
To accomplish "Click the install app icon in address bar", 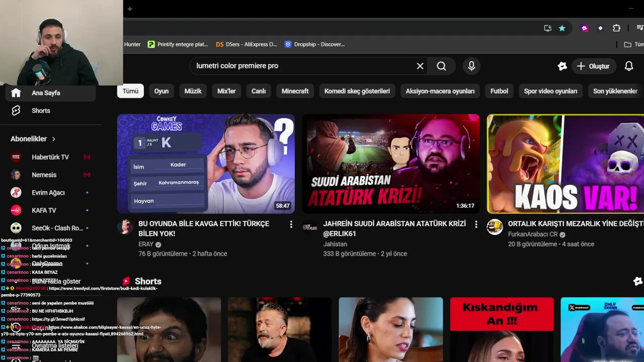I will click(547, 28).
